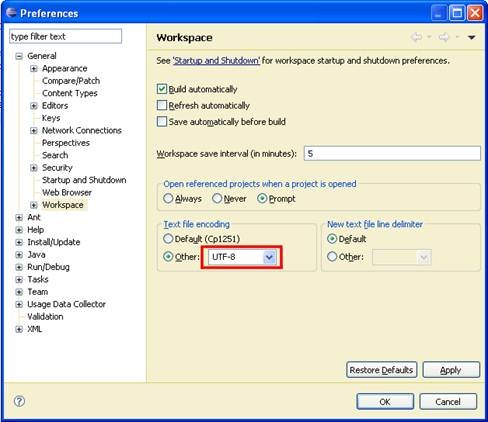
Task: Open Content Types preferences
Action: pyautogui.click(x=70, y=93)
